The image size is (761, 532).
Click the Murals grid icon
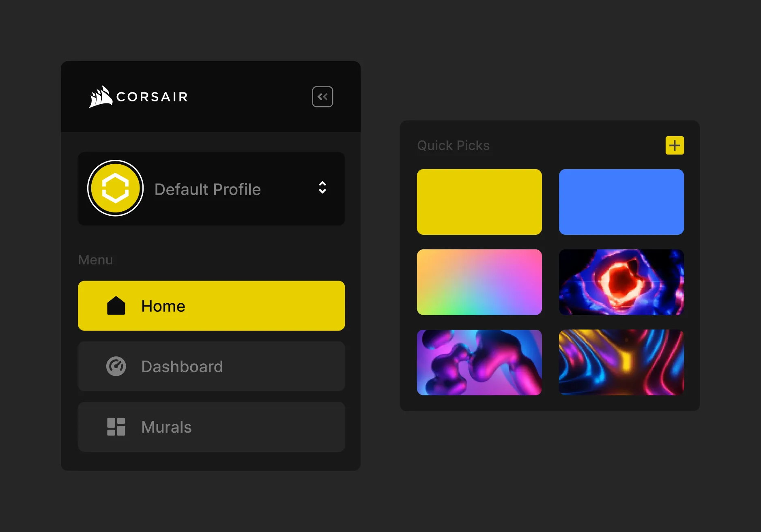tap(116, 427)
